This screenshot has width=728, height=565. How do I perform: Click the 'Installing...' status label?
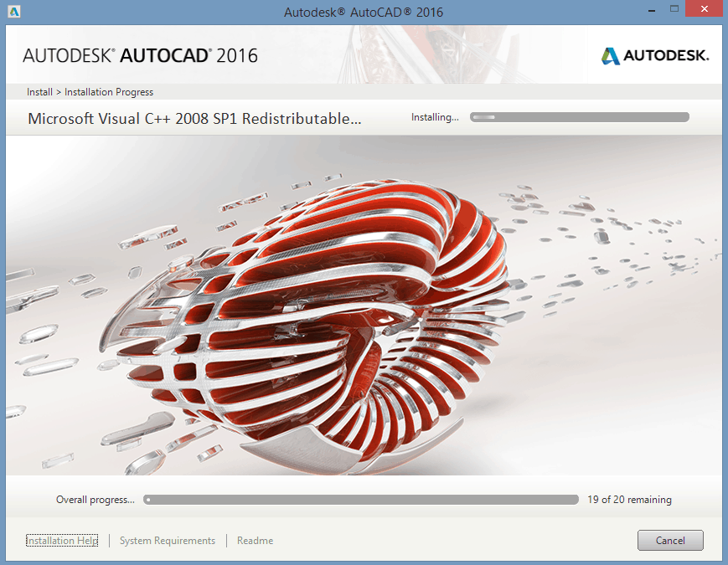pos(435,117)
